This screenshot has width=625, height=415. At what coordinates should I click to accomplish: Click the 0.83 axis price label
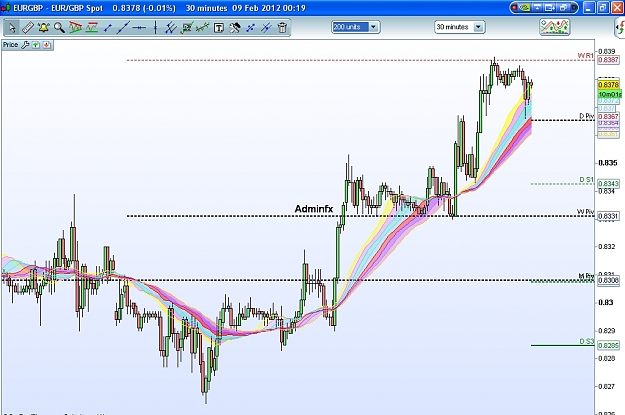pos(606,302)
